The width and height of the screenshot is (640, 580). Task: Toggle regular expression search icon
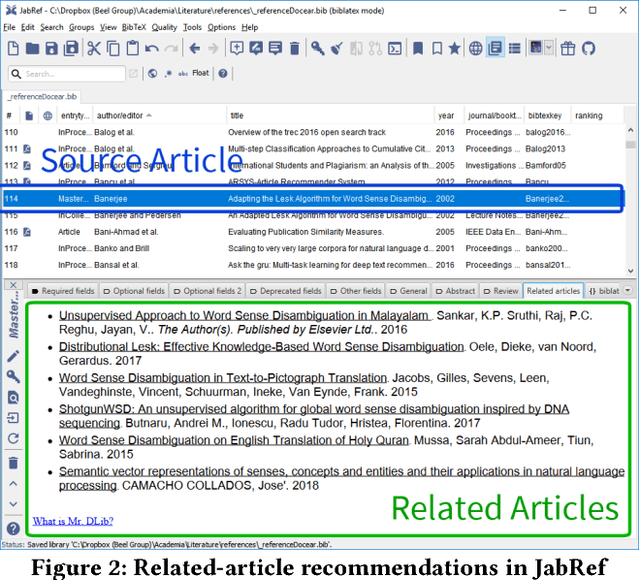[x=168, y=73]
